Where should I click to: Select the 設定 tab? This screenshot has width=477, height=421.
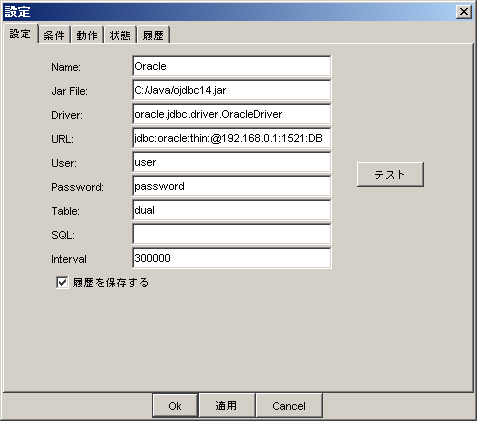pos(20,34)
